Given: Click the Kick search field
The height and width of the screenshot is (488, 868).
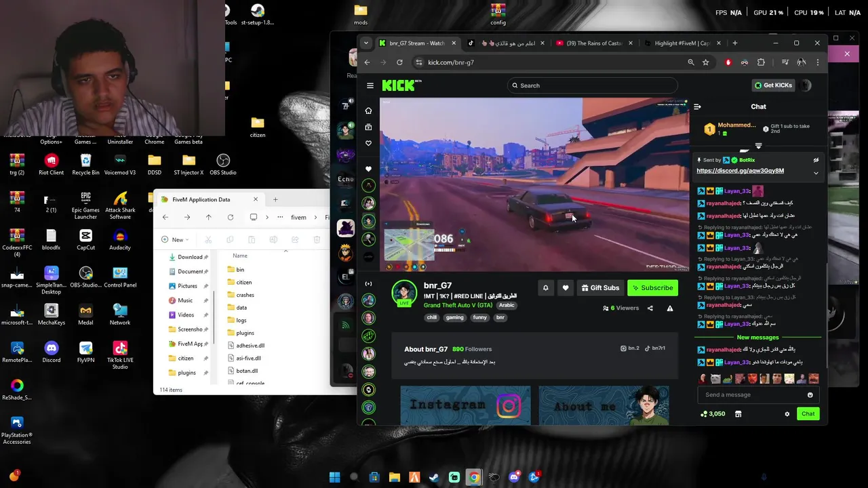Looking at the screenshot, I should 591,85.
